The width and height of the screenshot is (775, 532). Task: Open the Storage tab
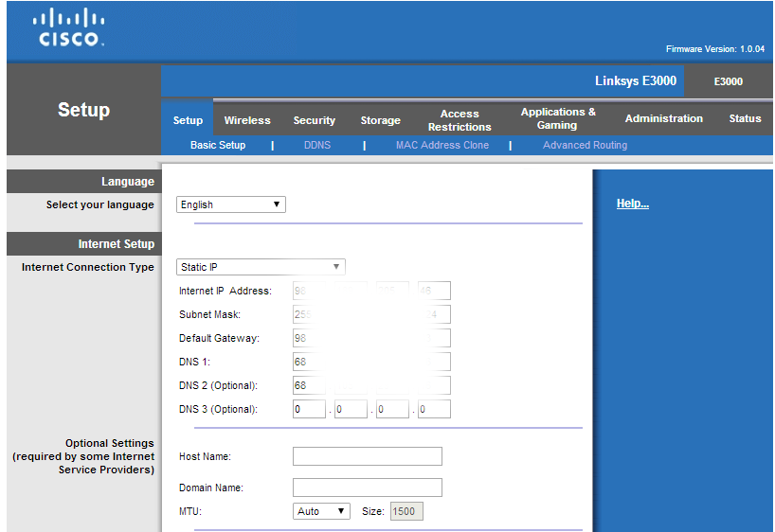tap(380, 120)
